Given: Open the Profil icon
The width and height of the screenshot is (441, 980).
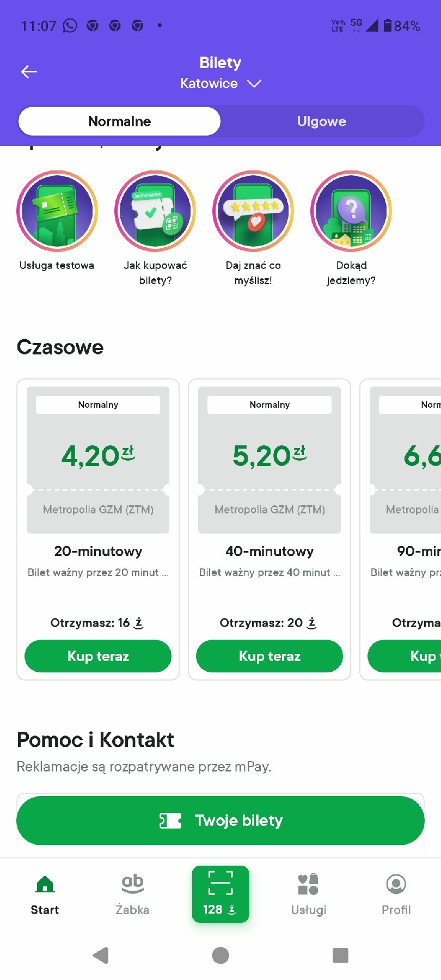Looking at the screenshot, I should click(396, 894).
